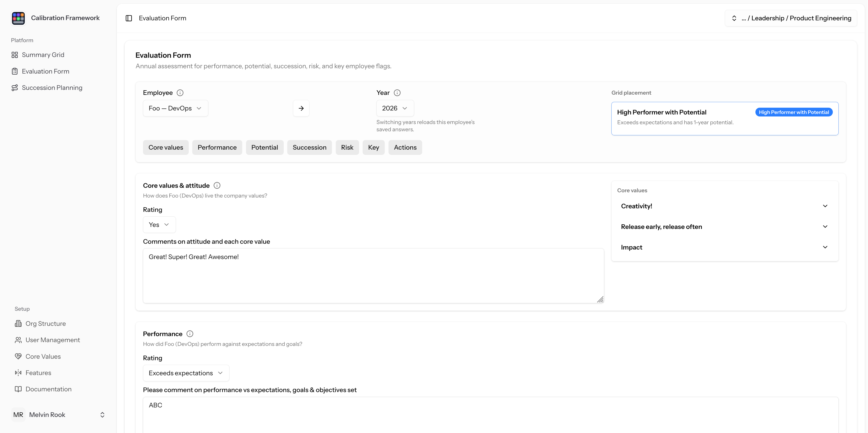Viewport: 868px width, 433px height.
Task: Click the MR user avatar
Action: [x=18, y=415]
